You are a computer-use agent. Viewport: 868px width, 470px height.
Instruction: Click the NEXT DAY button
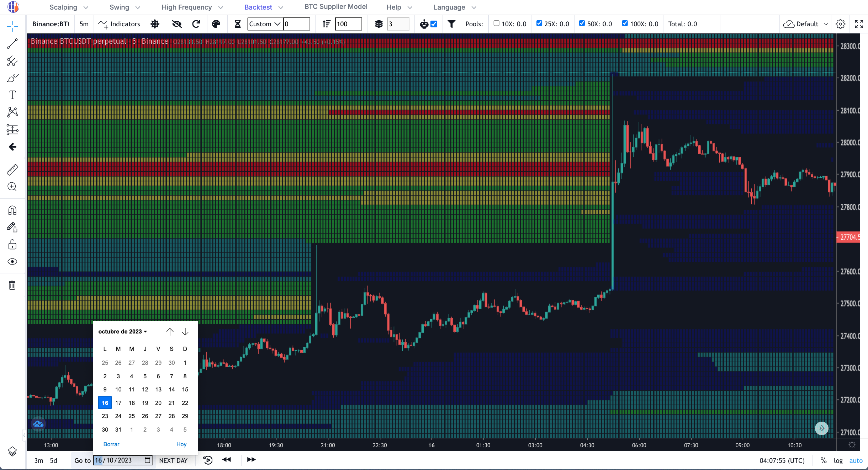click(173, 460)
